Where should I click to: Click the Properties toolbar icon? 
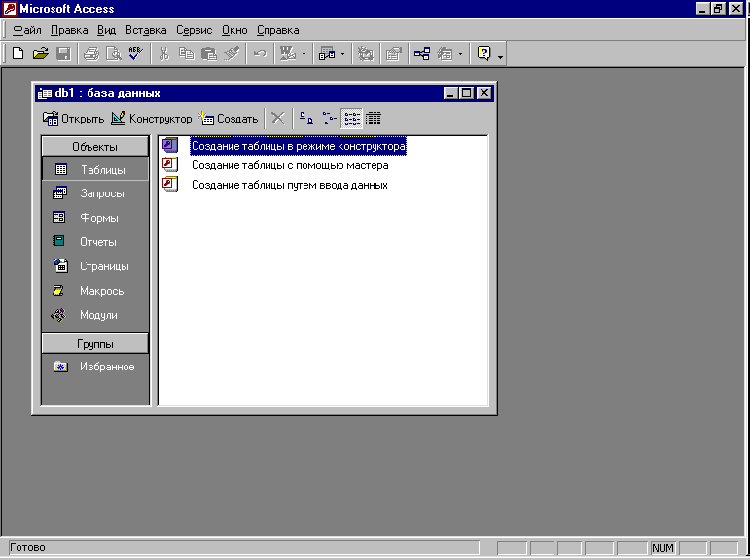(x=394, y=53)
